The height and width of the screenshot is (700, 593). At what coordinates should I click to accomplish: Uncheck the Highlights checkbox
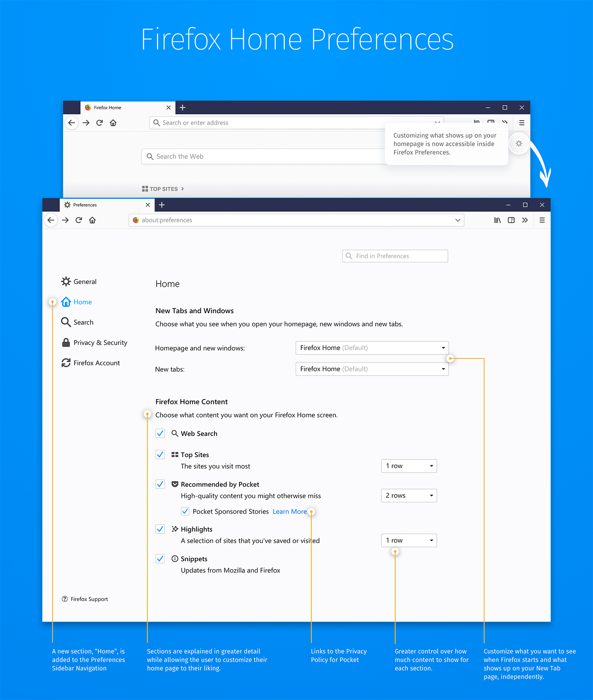(160, 529)
